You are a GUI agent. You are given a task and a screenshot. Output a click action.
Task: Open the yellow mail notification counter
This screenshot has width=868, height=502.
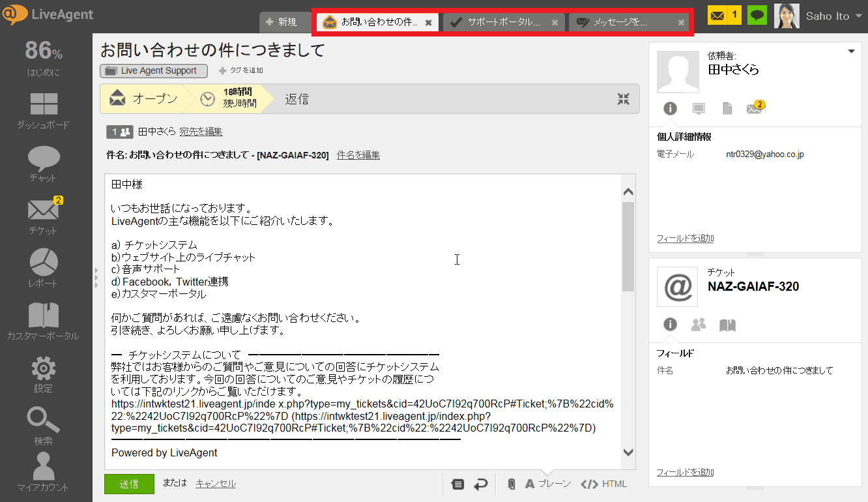tap(725, 15)
